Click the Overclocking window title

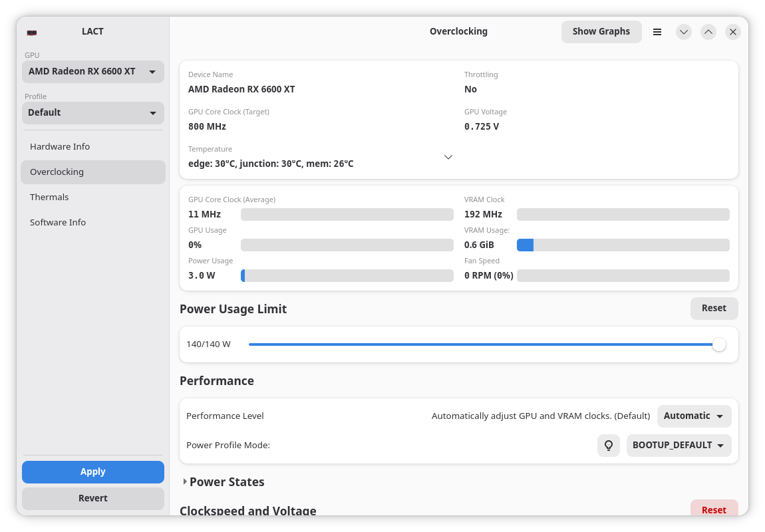tap(458, 32)
